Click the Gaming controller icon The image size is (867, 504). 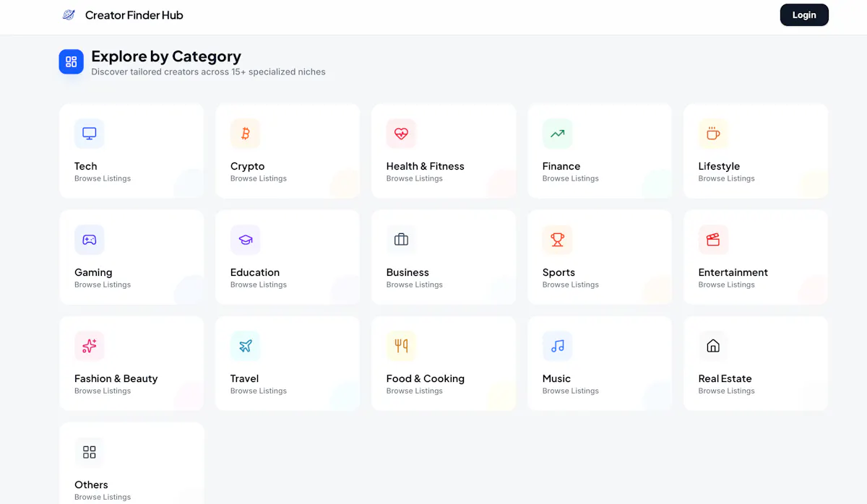click(x=90, y=240)
